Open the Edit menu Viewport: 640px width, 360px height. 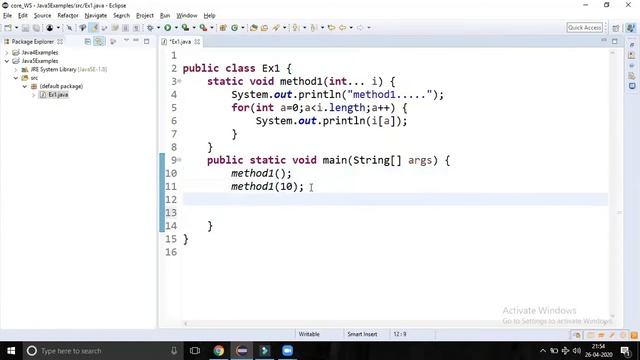click(x=22, y=16)
